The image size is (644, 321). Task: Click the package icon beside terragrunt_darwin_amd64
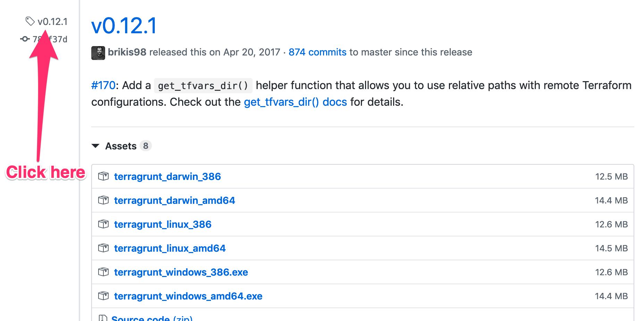[103, 200]
